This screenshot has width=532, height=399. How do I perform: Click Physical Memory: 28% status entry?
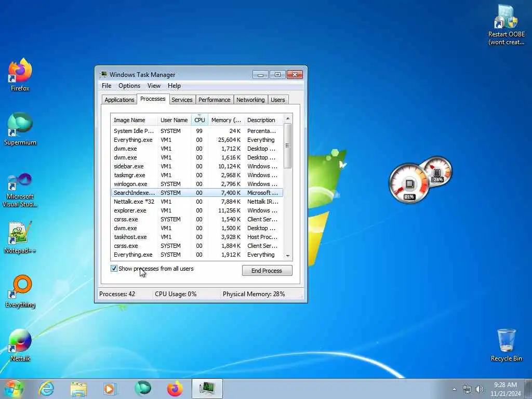click(x=254, y=294)
